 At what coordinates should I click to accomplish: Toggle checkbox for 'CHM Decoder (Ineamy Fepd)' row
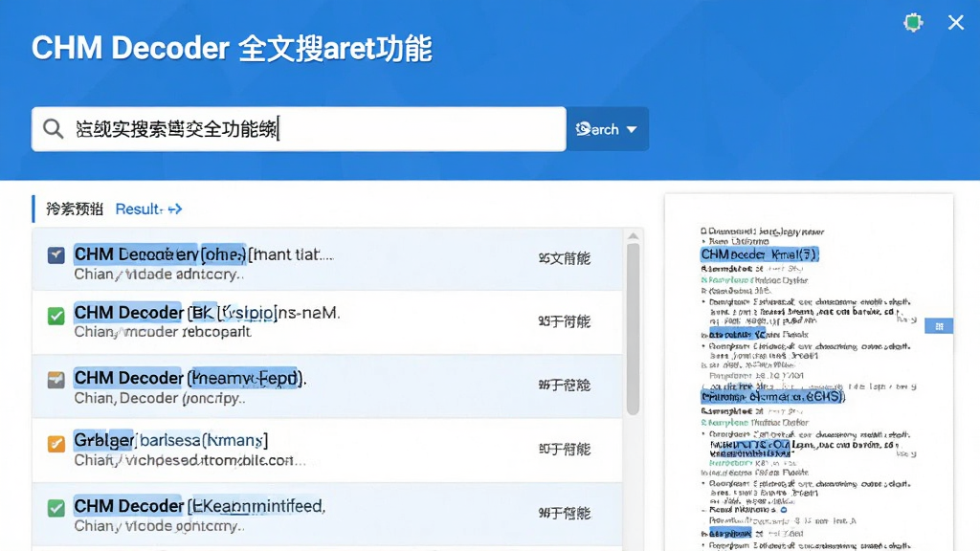(x=56, y=380)
